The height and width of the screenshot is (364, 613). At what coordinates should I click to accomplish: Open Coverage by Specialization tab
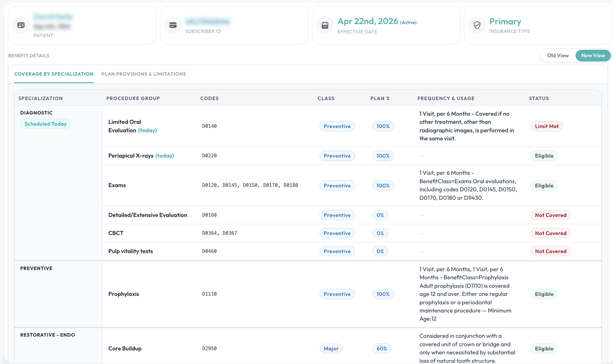[54, 74]
